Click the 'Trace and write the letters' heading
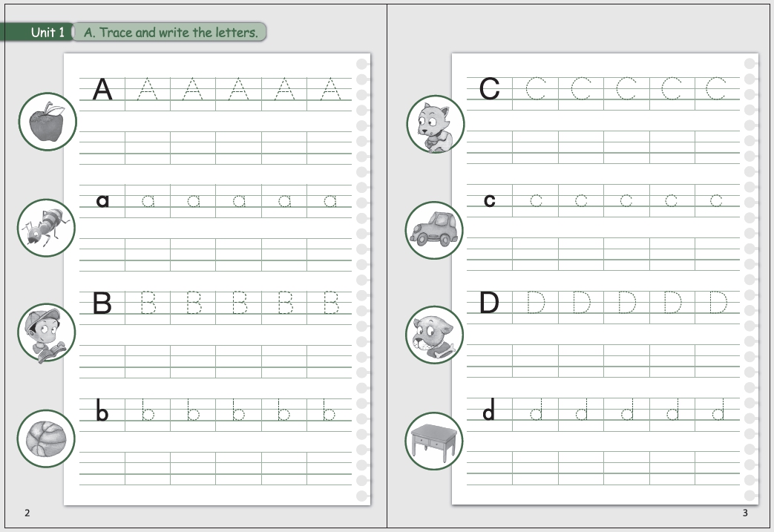The width and height of the screenshot is (774, 532). [171, 33]
